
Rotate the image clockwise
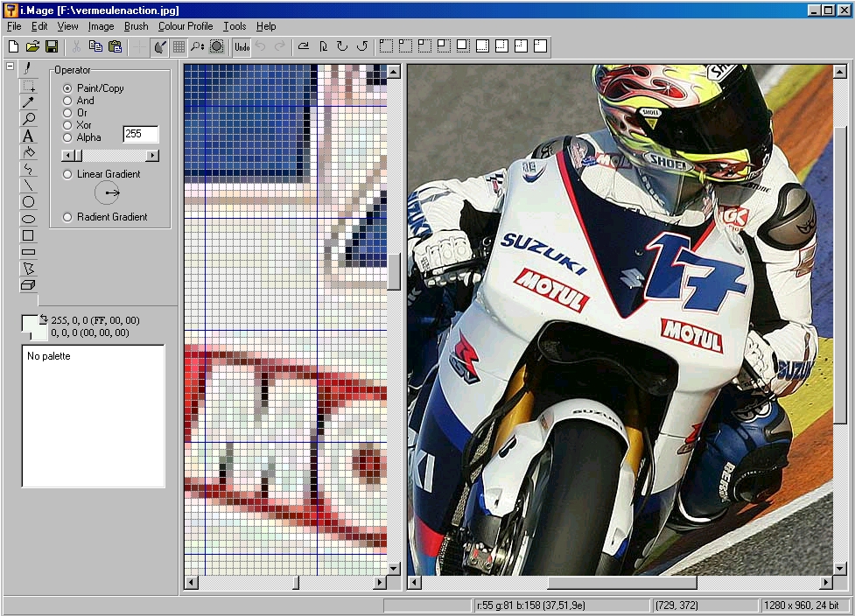342,47
